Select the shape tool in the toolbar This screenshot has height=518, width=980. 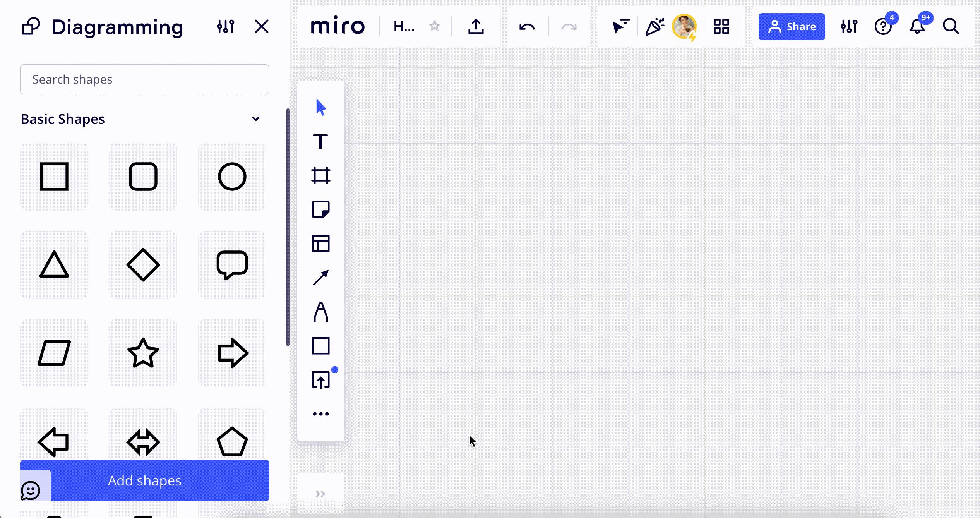[320, 346]
